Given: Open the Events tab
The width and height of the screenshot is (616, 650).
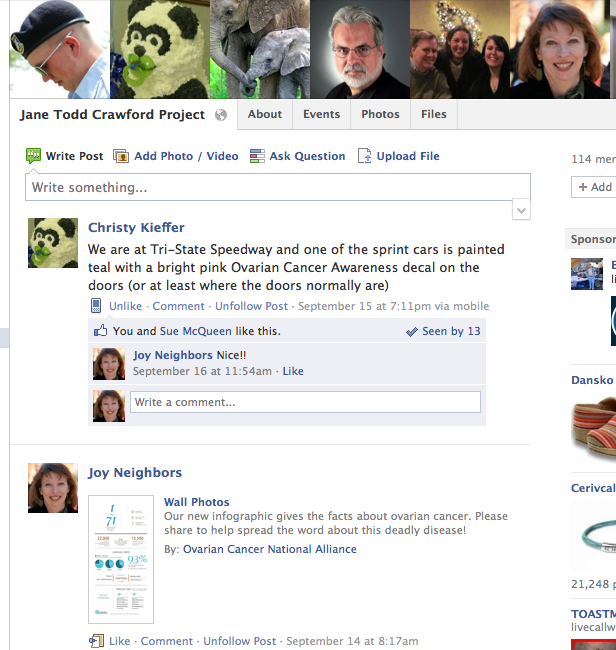Looking at the screenshot, I should (321, 114).
